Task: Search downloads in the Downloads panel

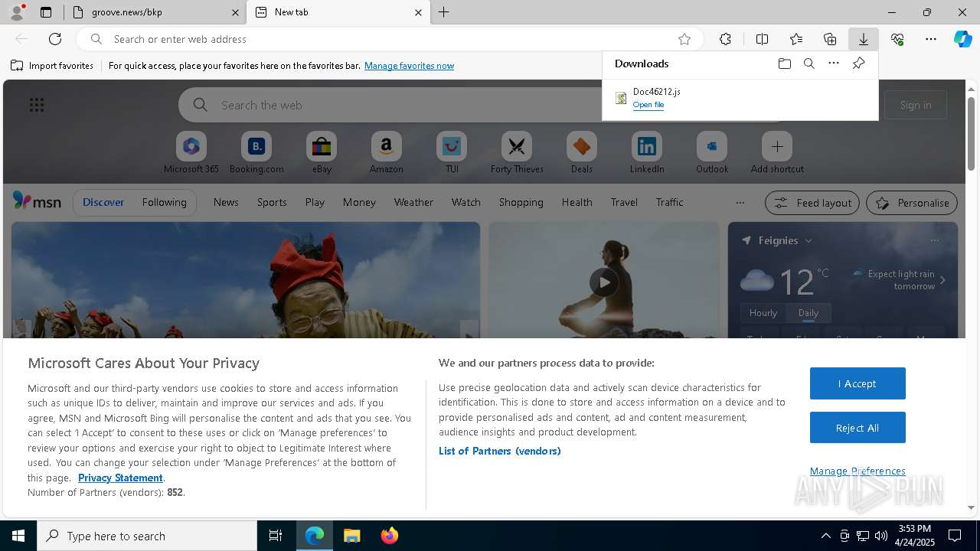Action: click(x=808, y=64)
